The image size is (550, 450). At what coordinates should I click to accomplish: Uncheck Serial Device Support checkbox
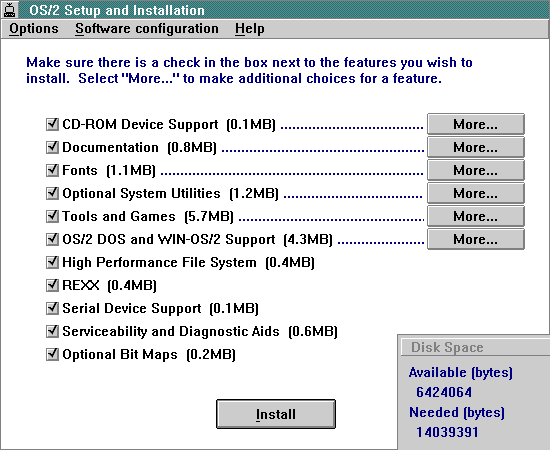[52, 308]
